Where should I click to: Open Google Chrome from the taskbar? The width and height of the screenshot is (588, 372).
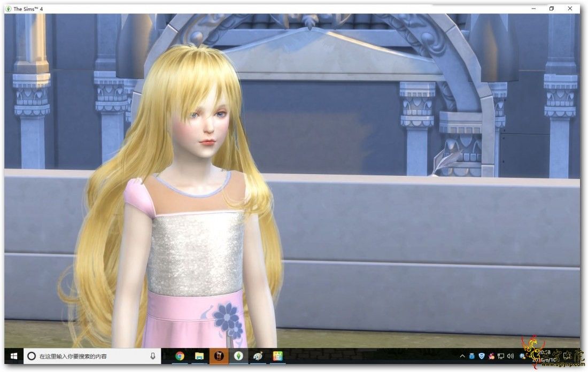(180, 356)
